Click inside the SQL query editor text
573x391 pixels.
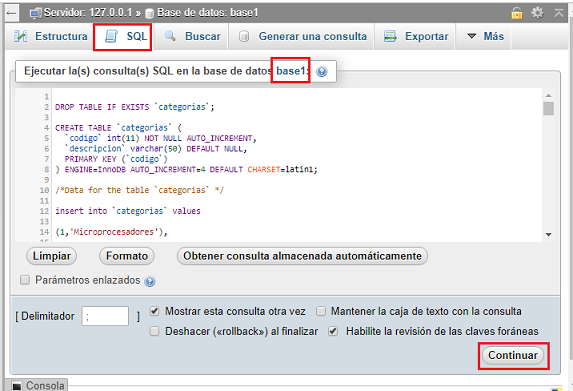pyautogui.click(x=296, y=164)
